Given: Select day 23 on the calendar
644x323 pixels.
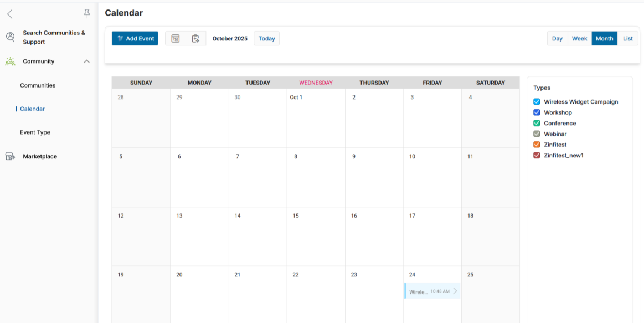Looking at the screenshot, I should [x=374, y=295].
